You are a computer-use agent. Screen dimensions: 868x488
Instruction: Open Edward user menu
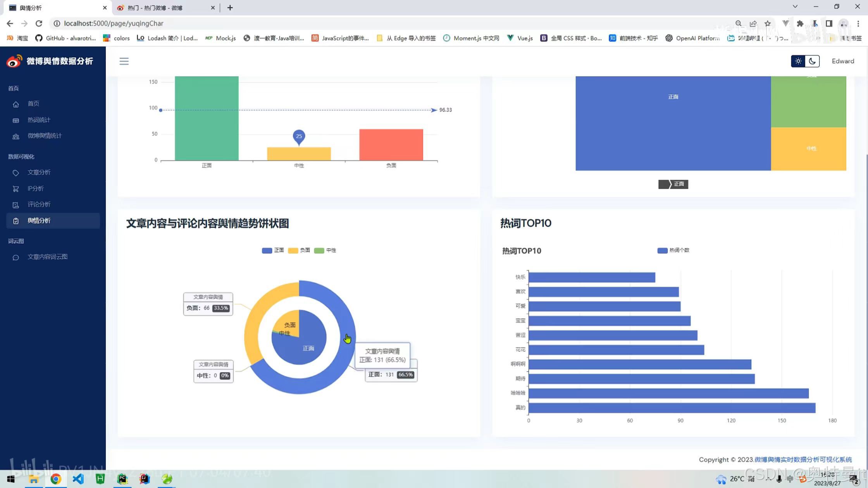[843, 61]
